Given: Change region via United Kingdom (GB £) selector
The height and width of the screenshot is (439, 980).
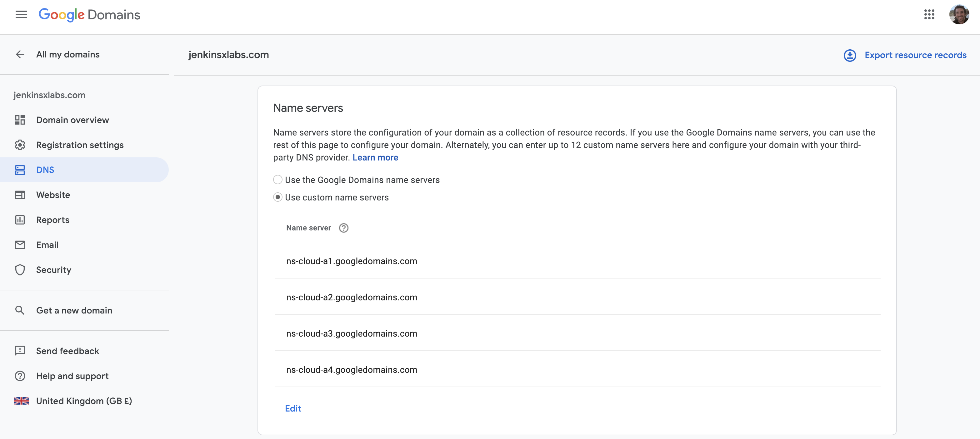Looking at the screenshot, I should point(84,401).
